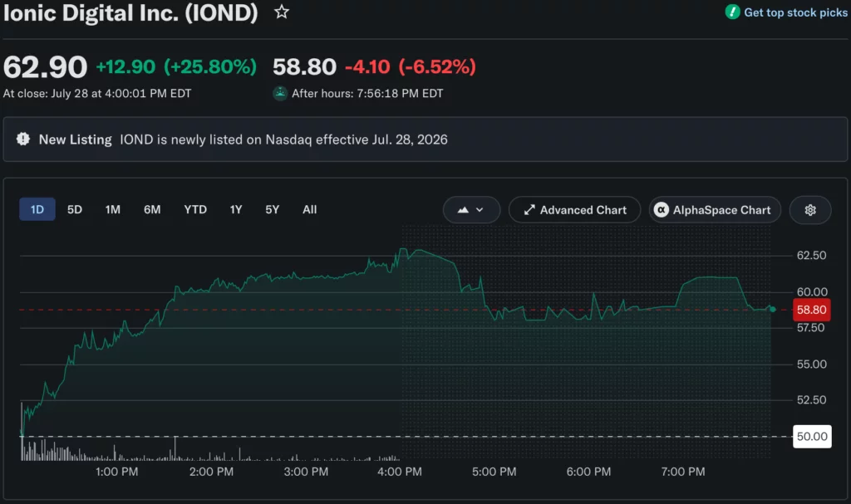Screen dimensions: 851x504
Task: Click the New Listing label
Action: [x=75, y=139]
